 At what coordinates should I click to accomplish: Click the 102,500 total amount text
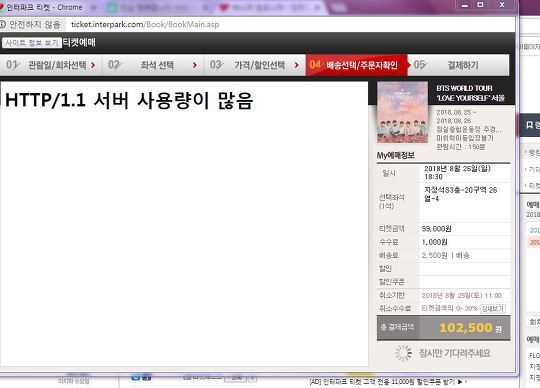pos(466,327)
